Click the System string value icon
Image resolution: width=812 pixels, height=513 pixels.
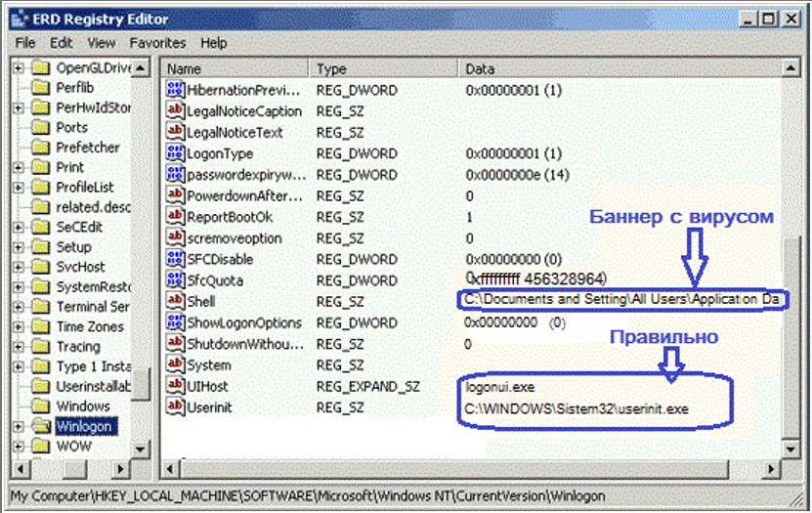[x=176, y=364]
